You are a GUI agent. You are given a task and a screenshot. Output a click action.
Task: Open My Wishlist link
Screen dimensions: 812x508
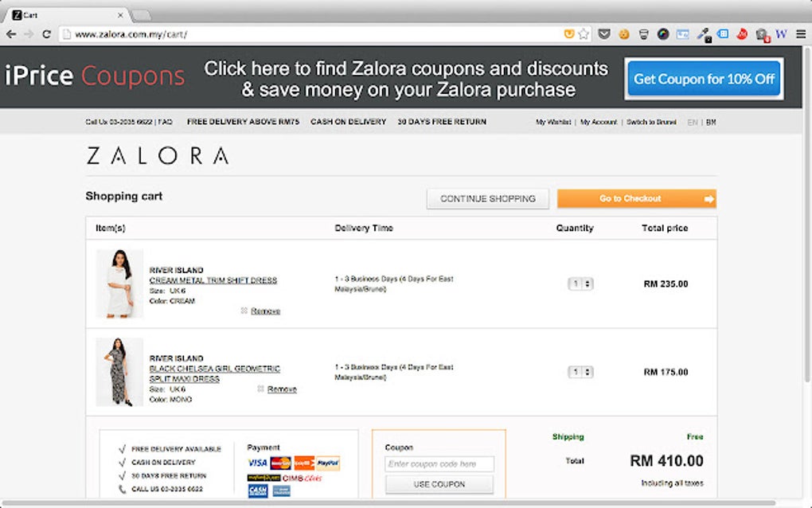(x=553, y=122)
